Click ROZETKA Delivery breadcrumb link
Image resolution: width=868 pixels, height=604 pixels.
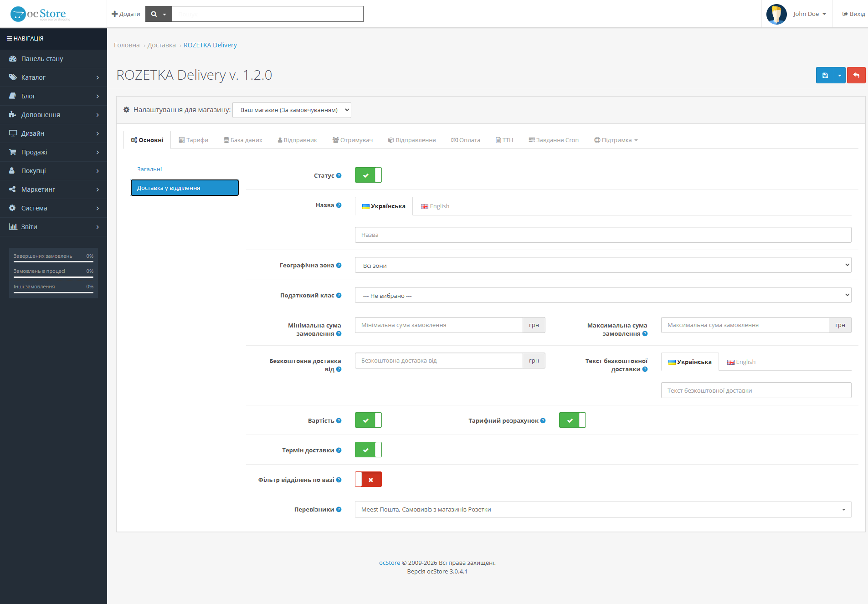coord(210,45)
